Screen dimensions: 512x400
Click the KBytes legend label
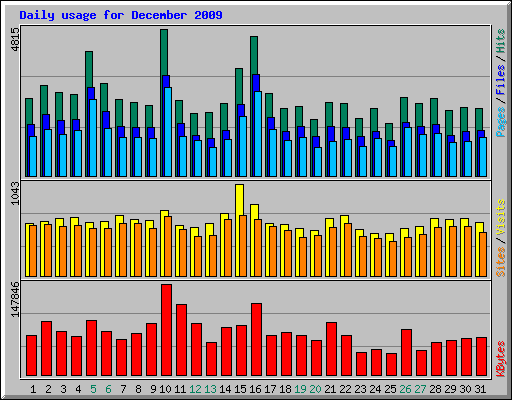coord(500,359)
